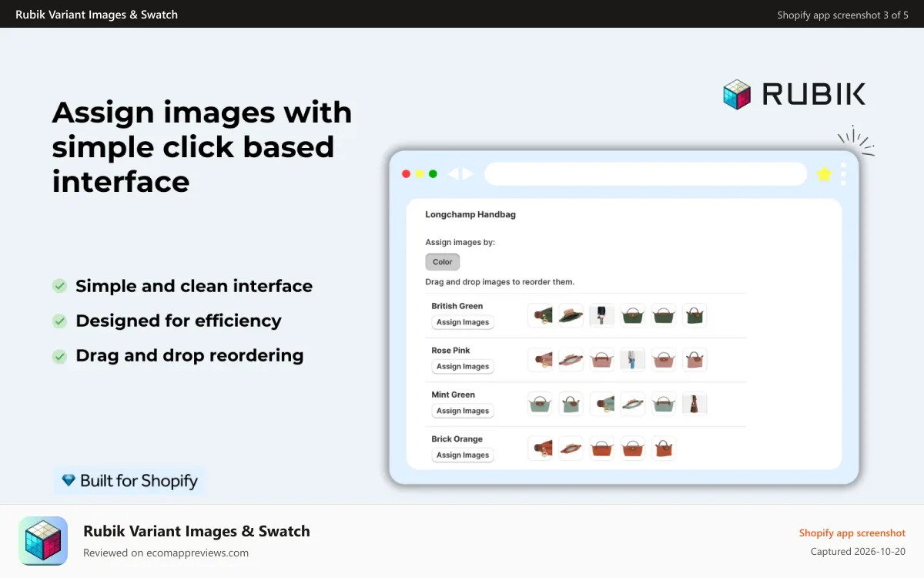
Task: Select Mint Green clasp close-up thumbnail
Action: point(602,404)
